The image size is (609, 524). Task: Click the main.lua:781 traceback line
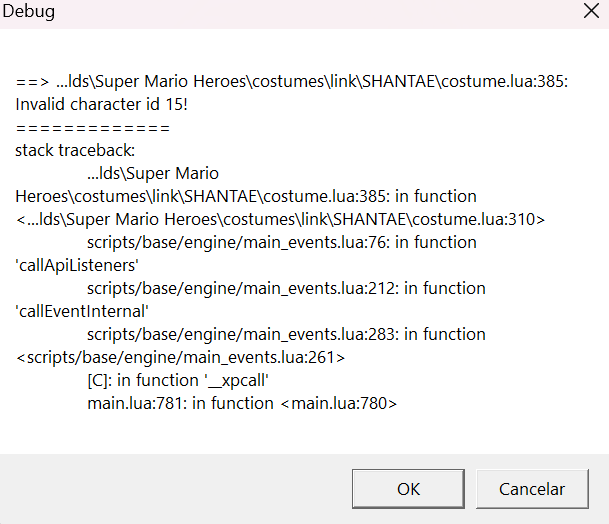242,403
